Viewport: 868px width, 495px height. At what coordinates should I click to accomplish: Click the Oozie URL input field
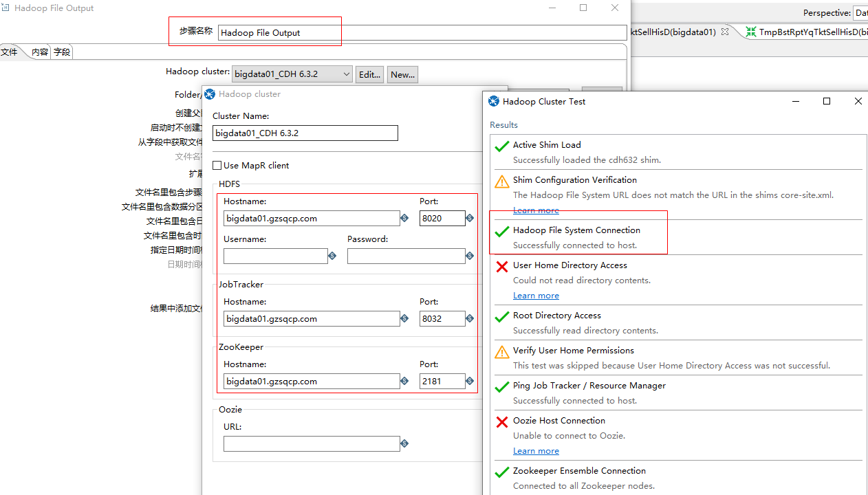click(x=312, y=443)
